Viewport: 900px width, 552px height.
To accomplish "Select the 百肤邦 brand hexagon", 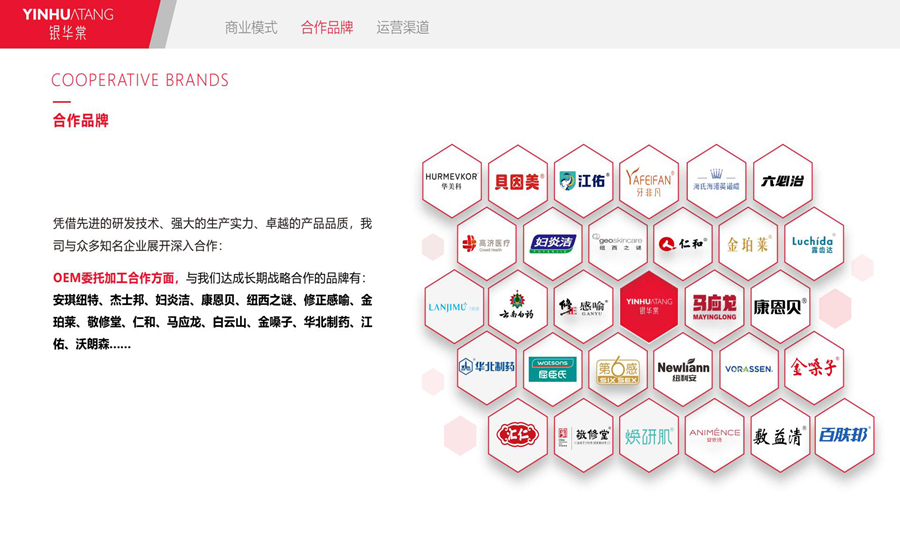I will pos(844,436).
